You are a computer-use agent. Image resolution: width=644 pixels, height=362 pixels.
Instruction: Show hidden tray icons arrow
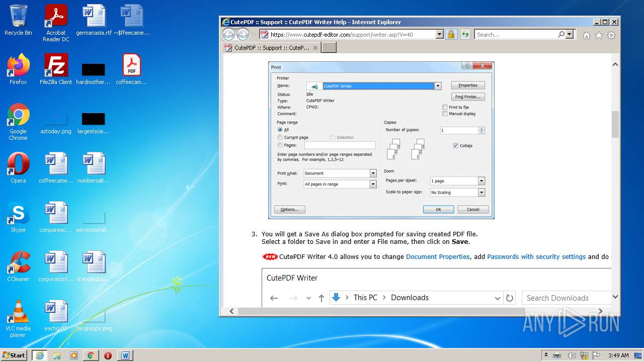(x=546, y=355)
